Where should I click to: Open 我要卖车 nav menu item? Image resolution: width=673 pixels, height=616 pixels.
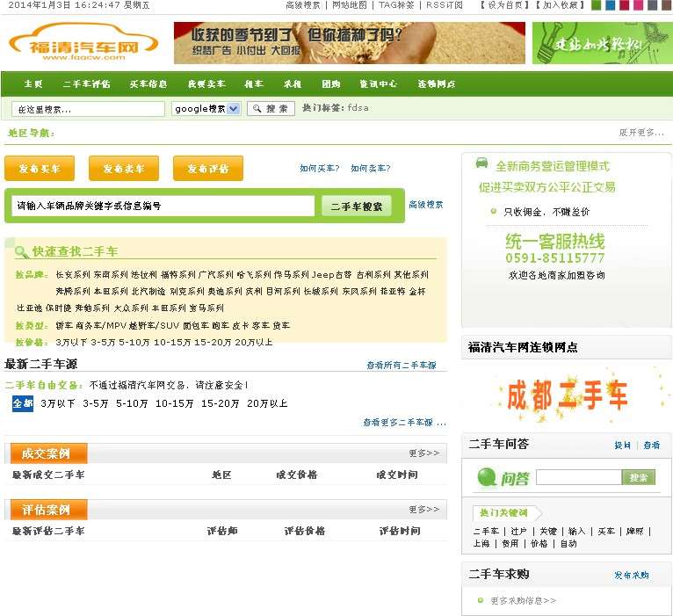(206, 83)
